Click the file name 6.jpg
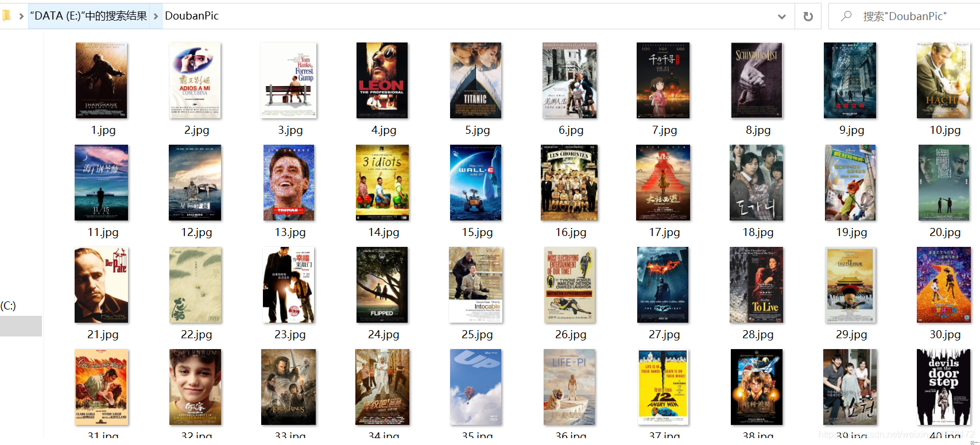 [571, 130]
